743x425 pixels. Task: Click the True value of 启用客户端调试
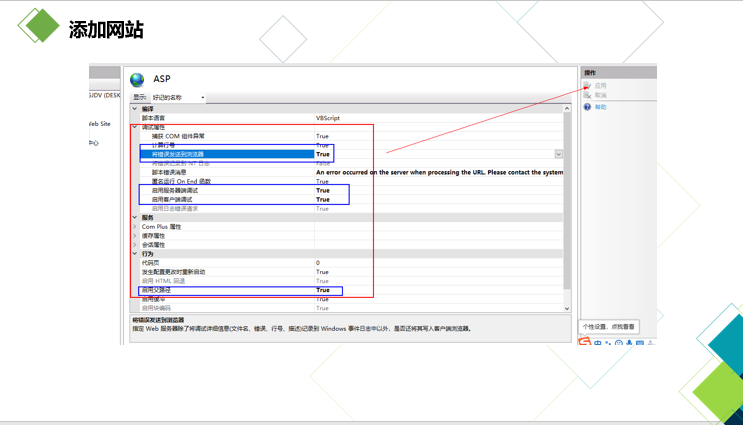tap(323, 199)
